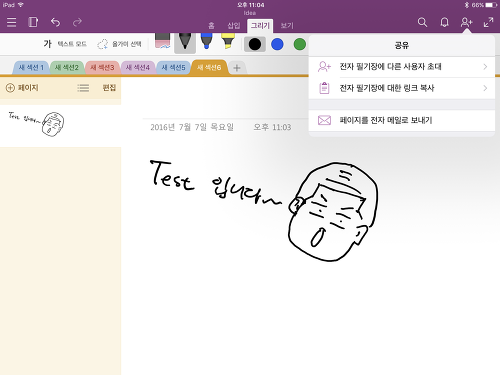
Task: Tap the battery indicator in status bar
Action: (491, 5)
